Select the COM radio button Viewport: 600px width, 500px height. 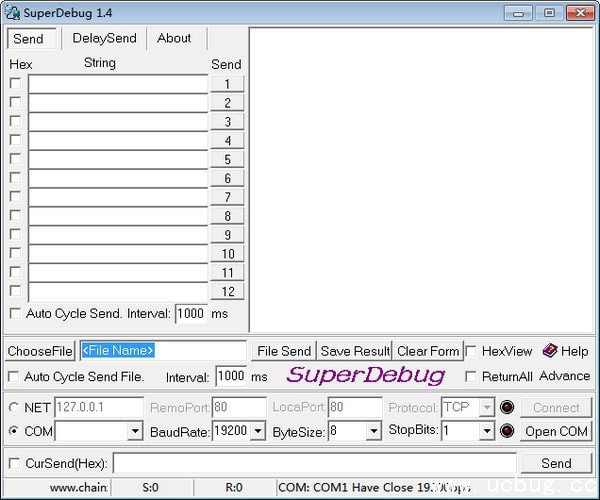[14, 431]
